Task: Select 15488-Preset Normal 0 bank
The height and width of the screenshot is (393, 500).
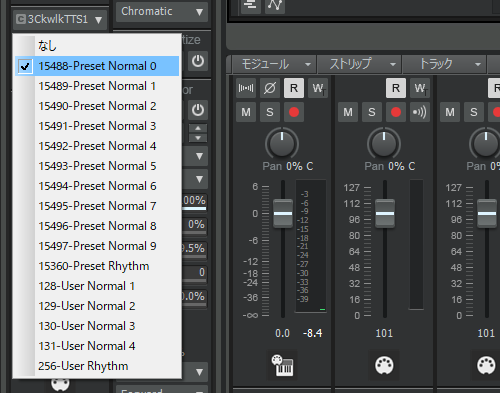Action: point(97,66)
